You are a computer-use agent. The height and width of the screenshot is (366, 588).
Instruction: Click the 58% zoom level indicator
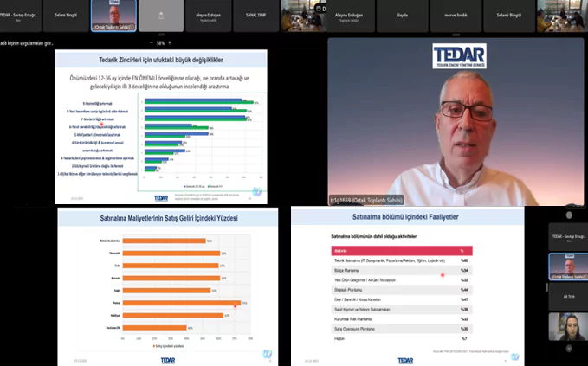click(161, 42)
